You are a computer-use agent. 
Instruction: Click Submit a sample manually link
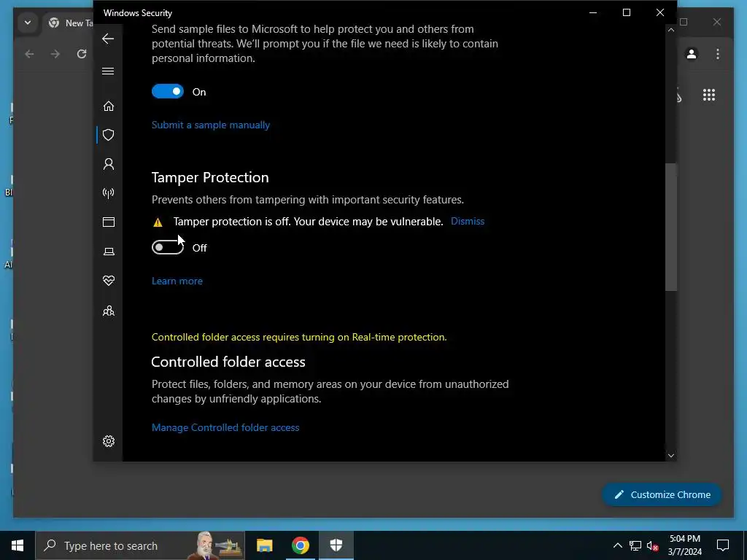click(x=211, y=125)
